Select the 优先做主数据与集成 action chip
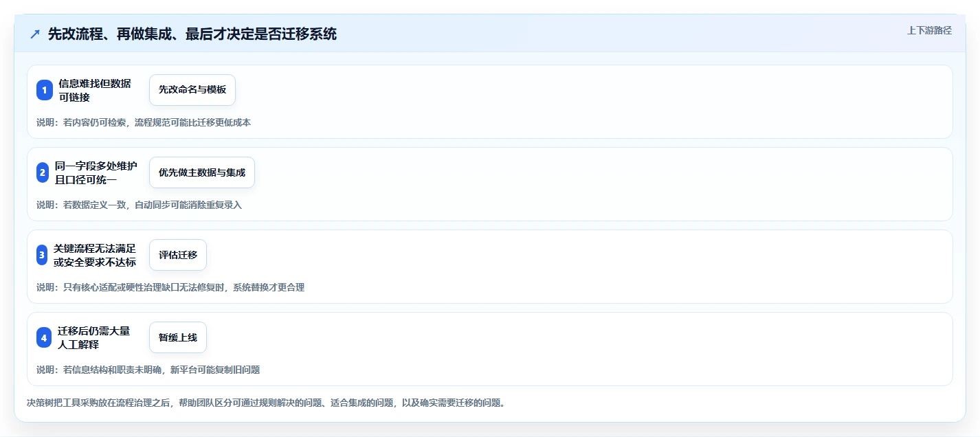 tap(202, 172)
